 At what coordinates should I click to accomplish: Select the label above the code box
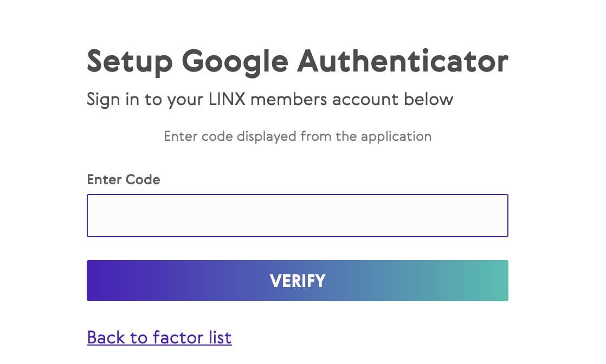124,180
